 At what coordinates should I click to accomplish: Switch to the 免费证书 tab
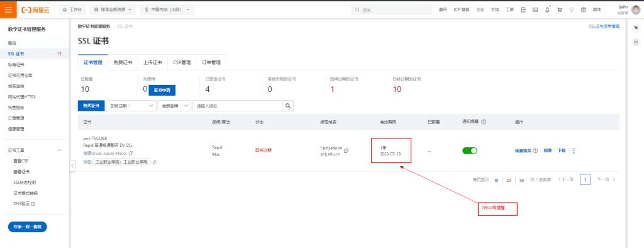pyautogui.click(x=123, y=62)
